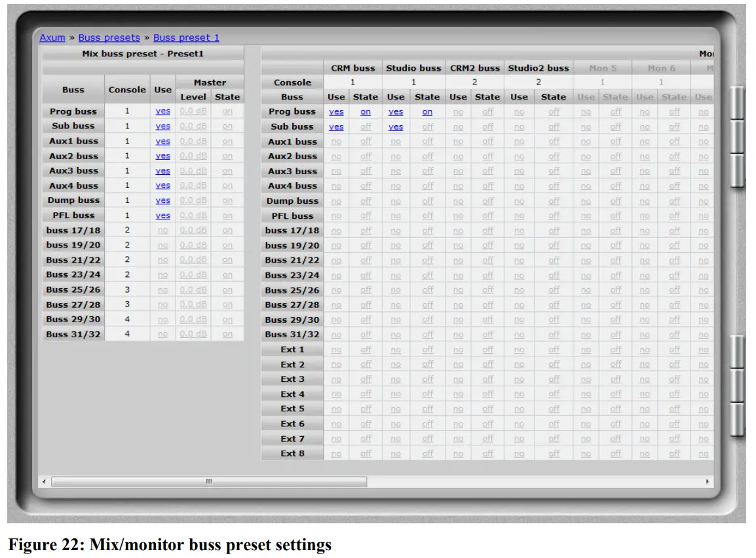This screenshot has width=756, height=558.
Task: Disable Prog buss Use in mix preset
Action: tap(162, 111)
